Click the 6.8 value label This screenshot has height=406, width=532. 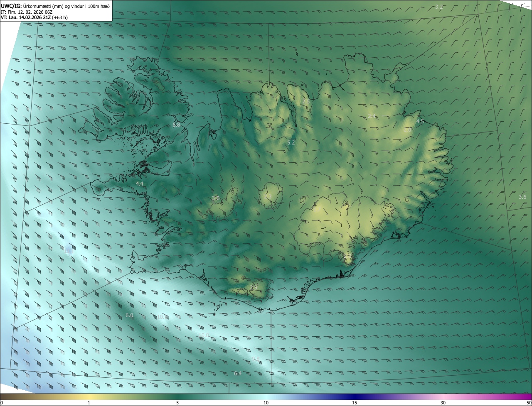[x=176, y=125]
